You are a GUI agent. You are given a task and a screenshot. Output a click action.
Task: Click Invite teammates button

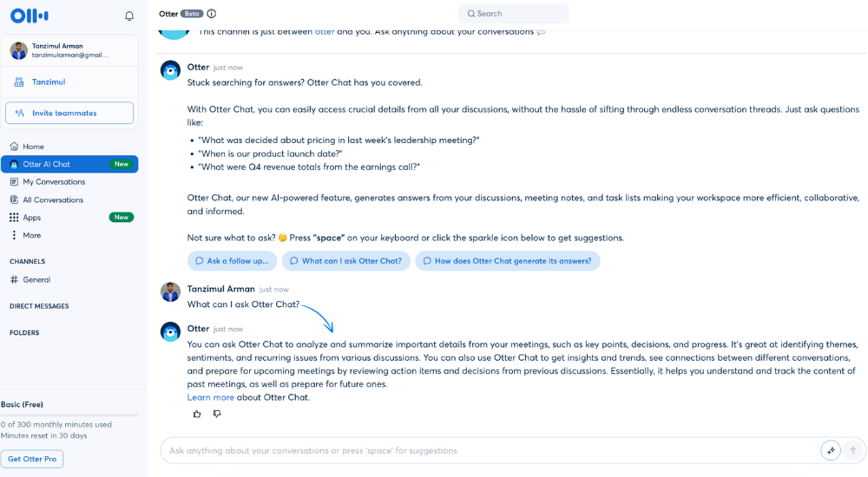tap(69, 113)
